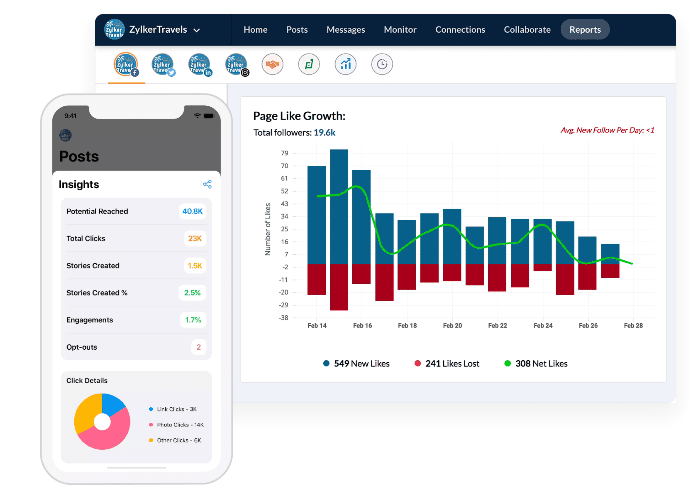This screenshot has width=689, height=494.
Task: Tap the Potential Reached 40.8K value
Action: pyautogui.click(x=192, y=212)
